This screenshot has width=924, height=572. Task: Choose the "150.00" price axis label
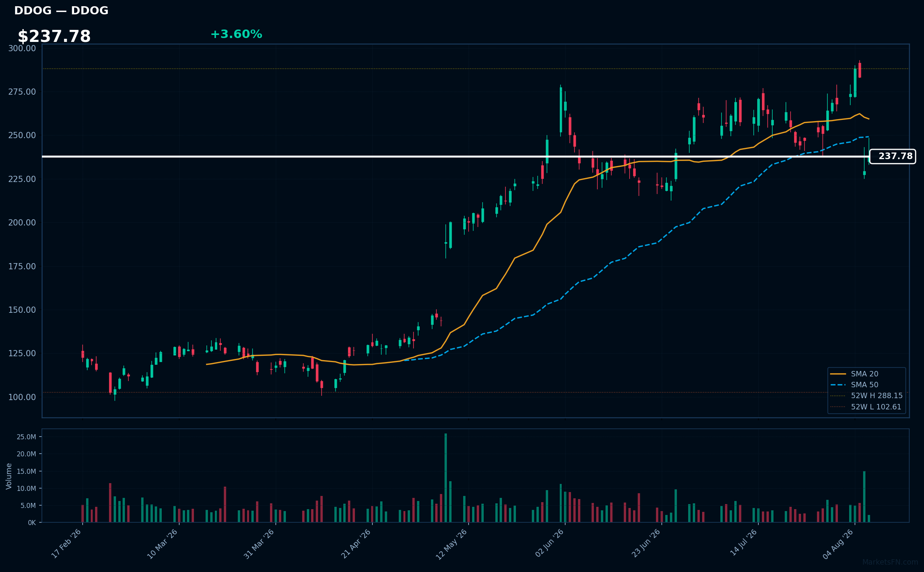click(22, 310)
